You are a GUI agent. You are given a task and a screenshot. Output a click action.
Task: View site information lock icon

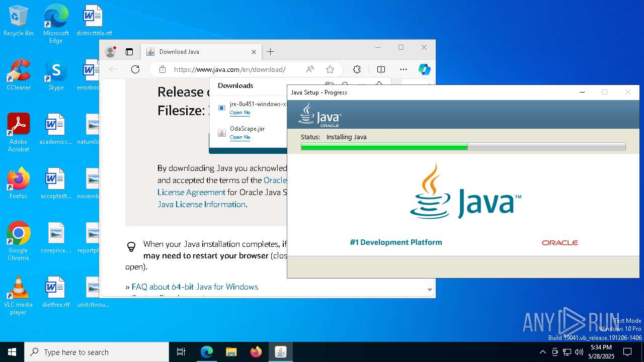coord(163,69)
